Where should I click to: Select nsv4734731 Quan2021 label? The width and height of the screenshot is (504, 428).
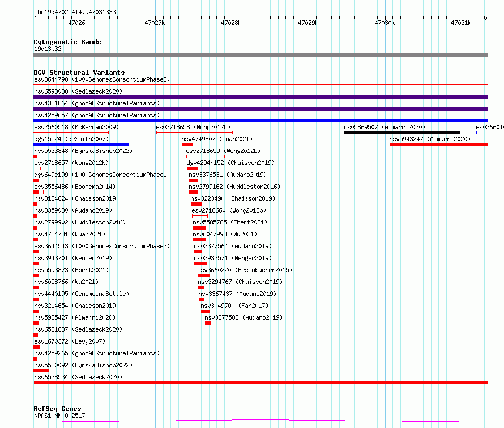[70, 234]
